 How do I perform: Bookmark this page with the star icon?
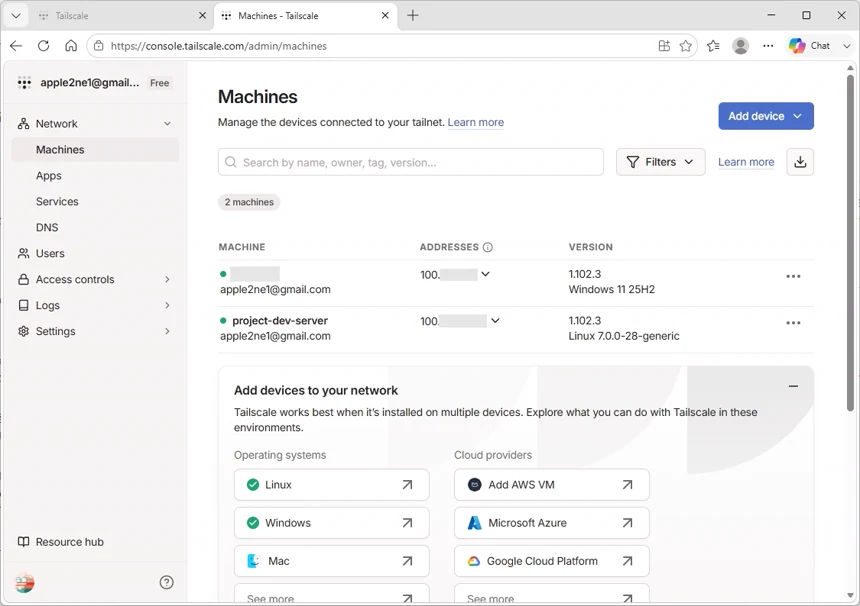(x=686, y=46)
